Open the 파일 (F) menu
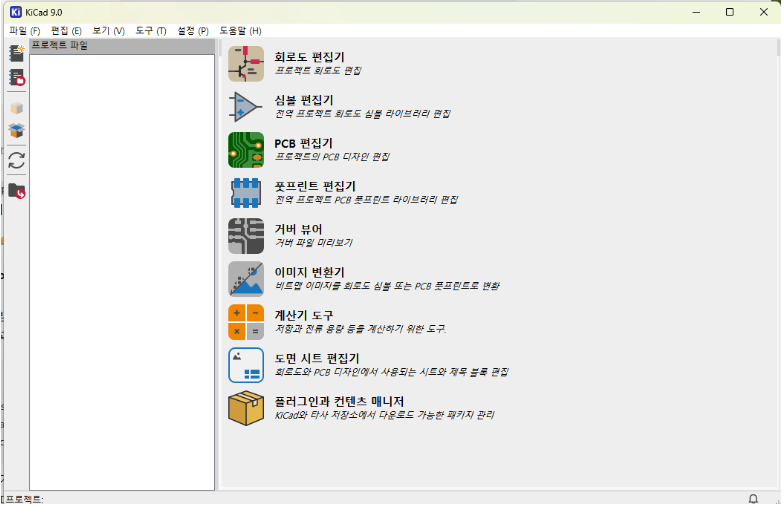The width and height of the screenshot is (784, 506). coord(24,31)
